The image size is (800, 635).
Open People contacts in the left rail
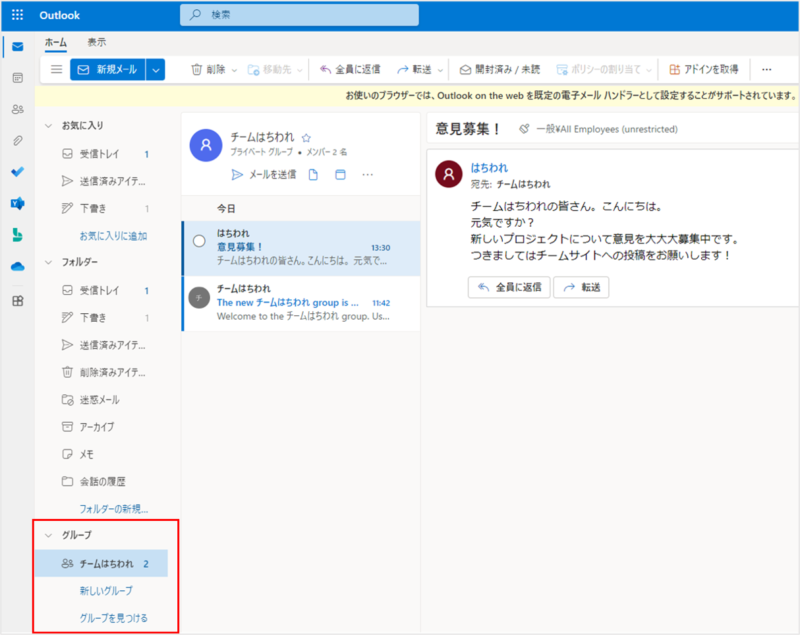click(x=17, y=109)
